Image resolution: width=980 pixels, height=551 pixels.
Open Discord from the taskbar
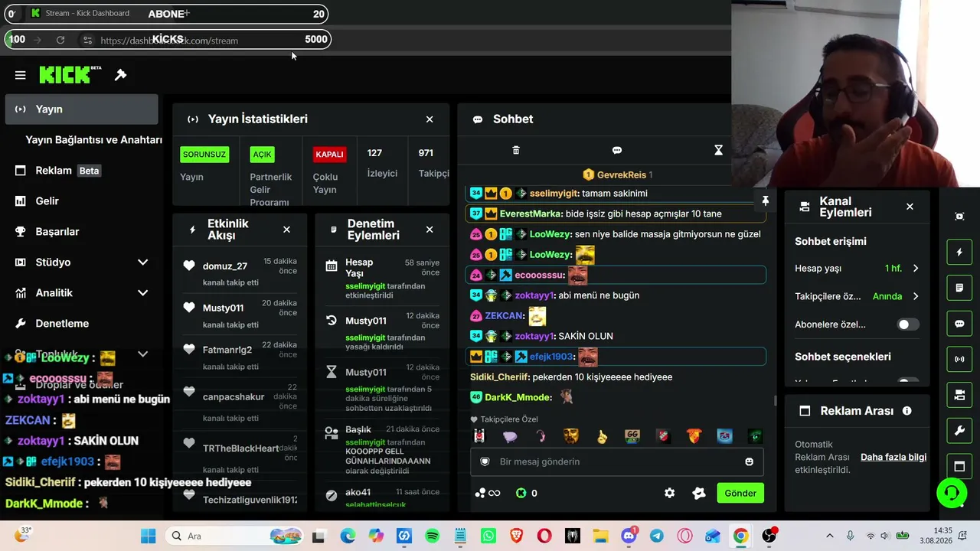tap(629, 536)
